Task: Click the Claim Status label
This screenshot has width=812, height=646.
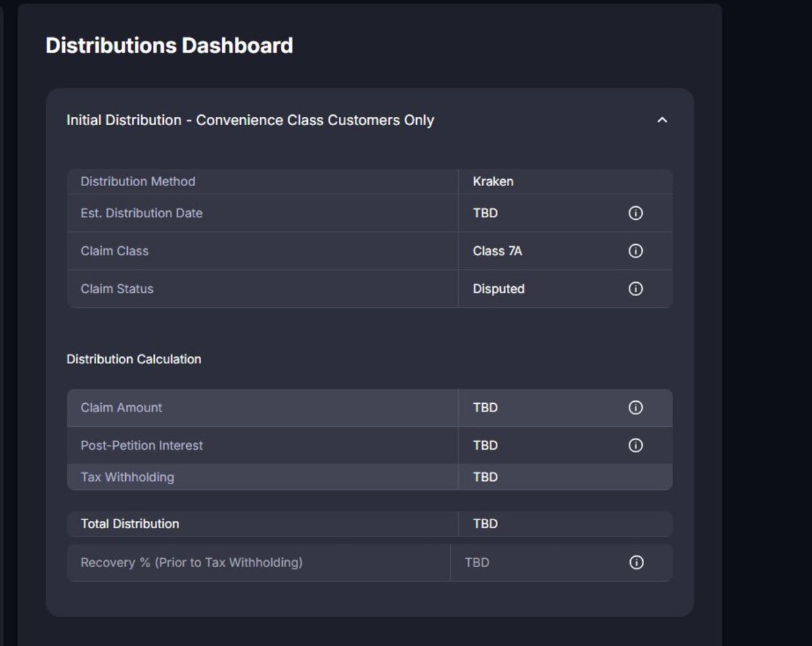Action: (x=117, y=289)
